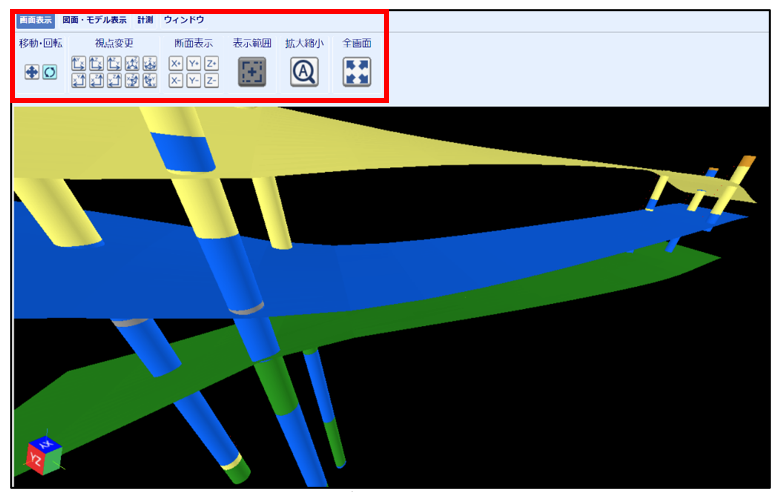Click the X+ section display button
784x492 pixels.
[176, 63]
